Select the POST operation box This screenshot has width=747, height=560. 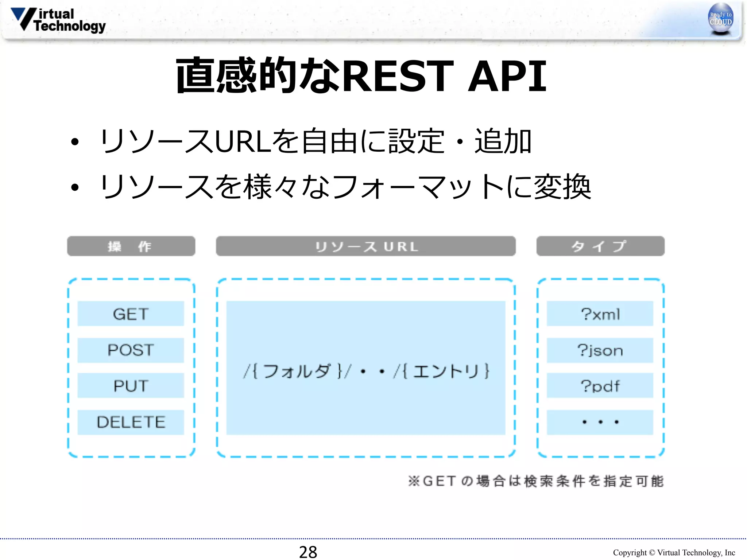click(x=131, y=350)
